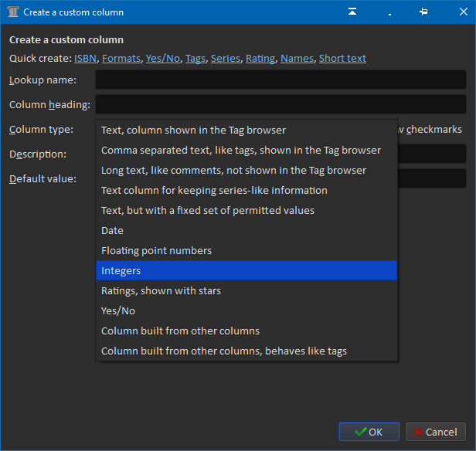Click the ISBN quick create link
Image resolution: width=476 pixels, height=451 pixels.
[85, 59]
